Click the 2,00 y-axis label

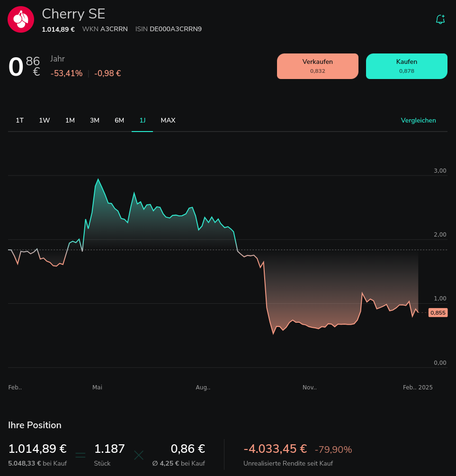[x=440, y=234]
